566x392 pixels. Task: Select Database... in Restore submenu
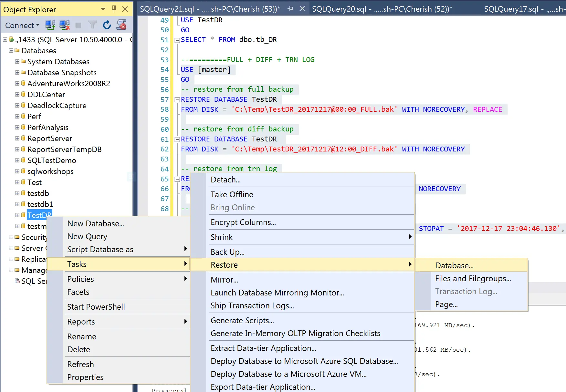454,265
